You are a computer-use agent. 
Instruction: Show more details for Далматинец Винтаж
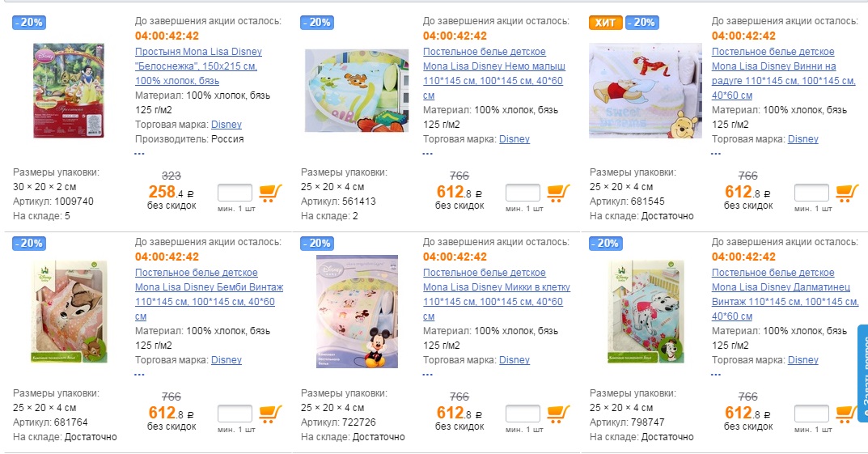point(716,373)
